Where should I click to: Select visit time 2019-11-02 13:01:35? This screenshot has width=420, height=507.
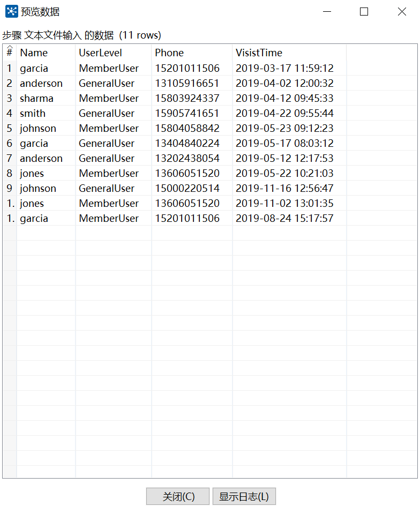pos(289,203)
